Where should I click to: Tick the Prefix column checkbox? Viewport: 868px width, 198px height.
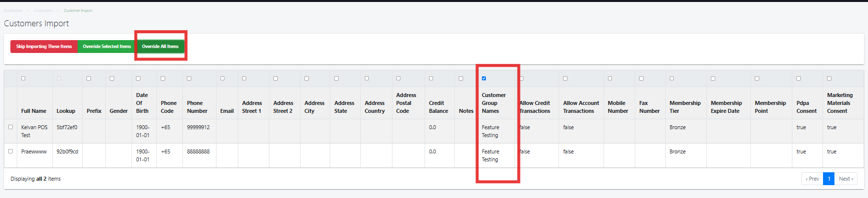(88, 78)
